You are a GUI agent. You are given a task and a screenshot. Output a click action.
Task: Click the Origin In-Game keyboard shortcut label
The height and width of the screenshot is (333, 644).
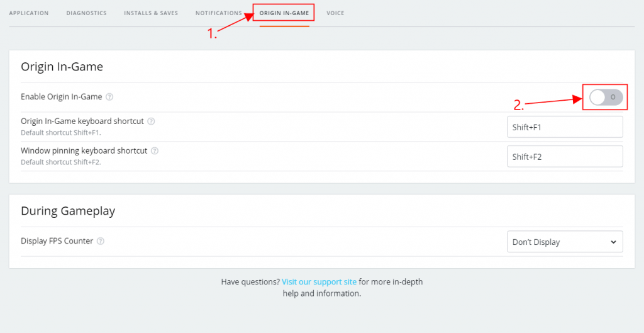tap(82, 121)
